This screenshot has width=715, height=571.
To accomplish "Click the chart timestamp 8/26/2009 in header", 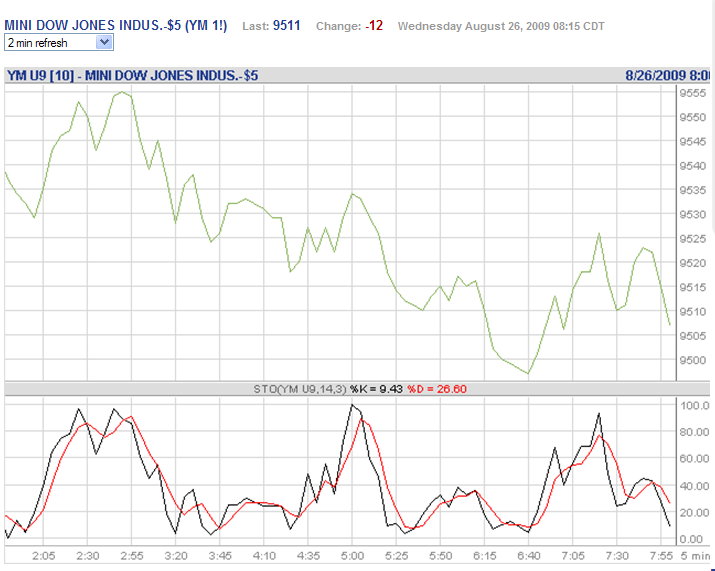I will click(655, 75).
